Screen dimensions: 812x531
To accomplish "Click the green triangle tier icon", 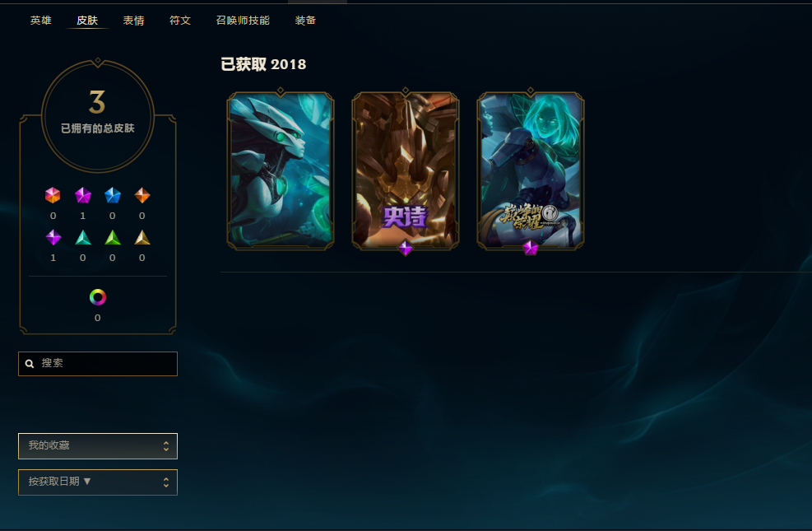I will [113, 237].
